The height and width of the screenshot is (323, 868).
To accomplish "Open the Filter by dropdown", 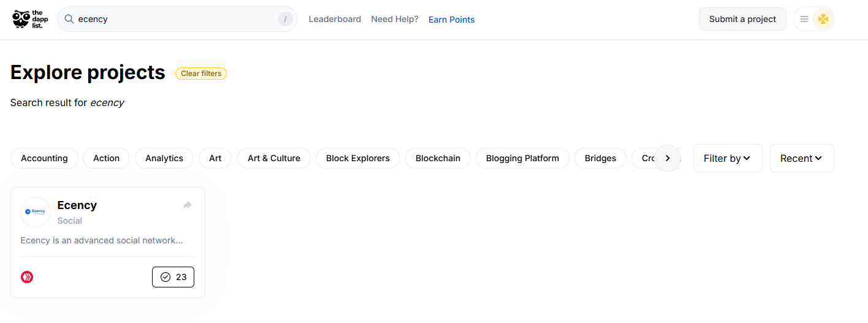I will click(x=728, y=158).
